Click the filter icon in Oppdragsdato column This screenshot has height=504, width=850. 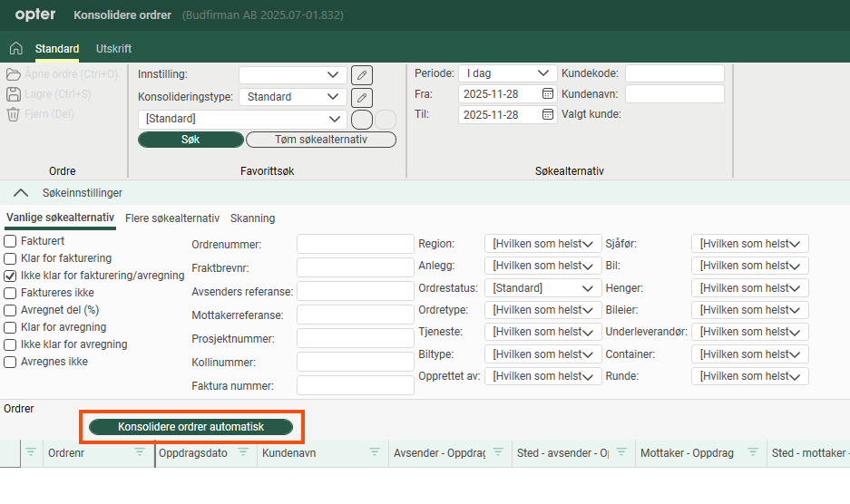(x=242, y=453)
